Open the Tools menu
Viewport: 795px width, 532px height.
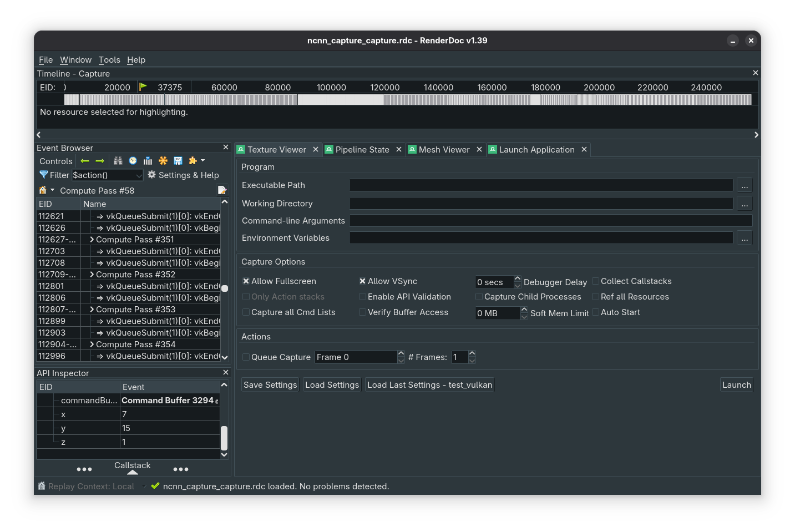point(109,60)
